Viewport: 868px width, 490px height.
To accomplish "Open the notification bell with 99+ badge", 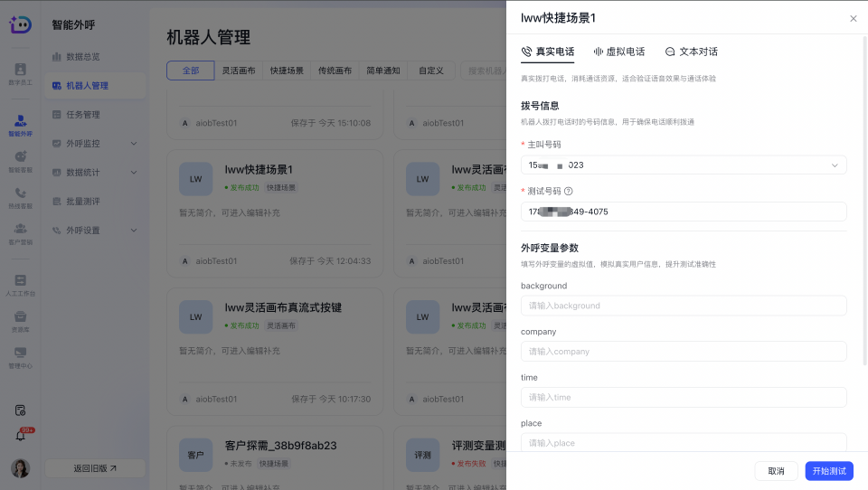I will pos(21,436).
